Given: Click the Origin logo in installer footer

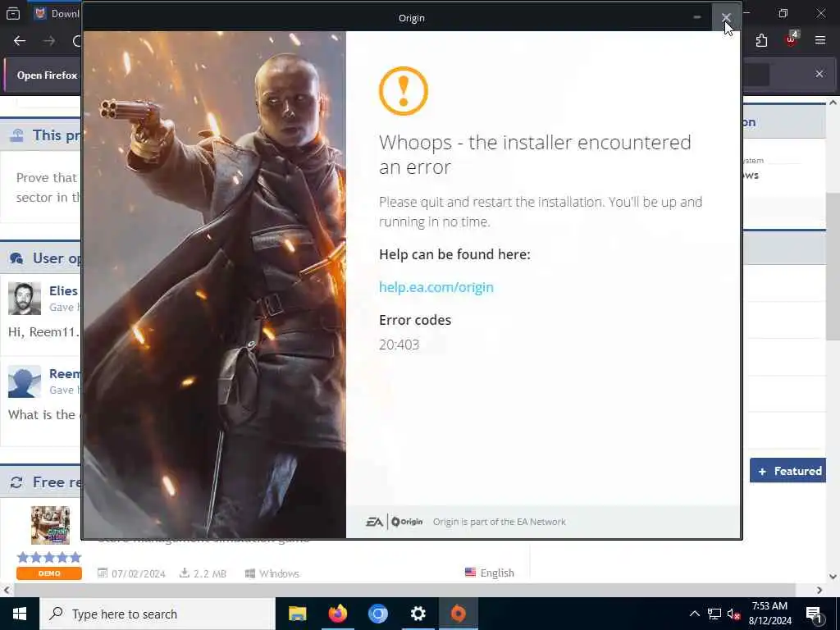Looking at the screenshot, I should pos(407,522).
